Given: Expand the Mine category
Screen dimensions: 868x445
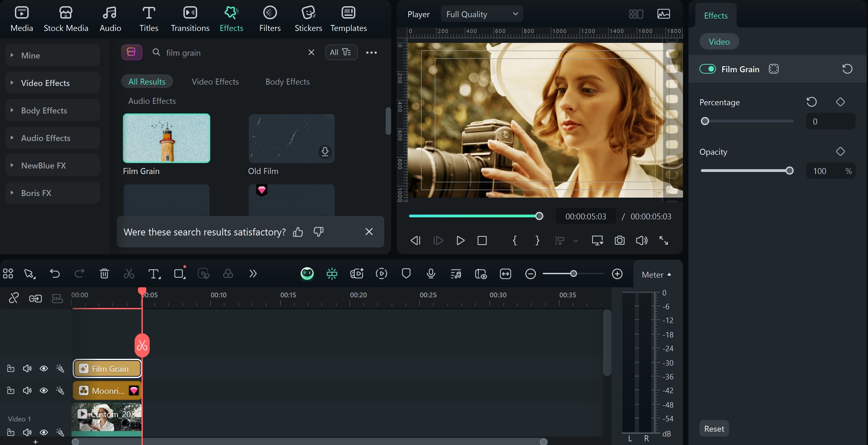Looking at the screenshot, I should 53,55.
